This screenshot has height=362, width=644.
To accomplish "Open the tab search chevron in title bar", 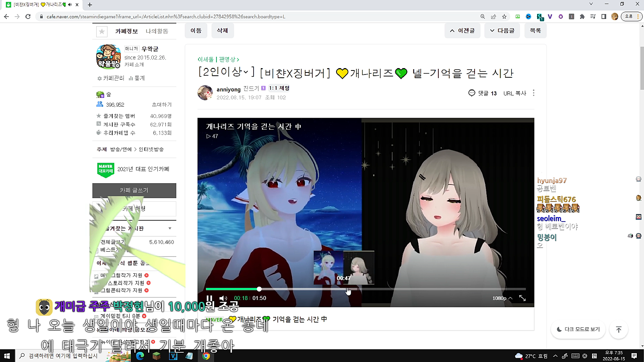I will [591, 4].
